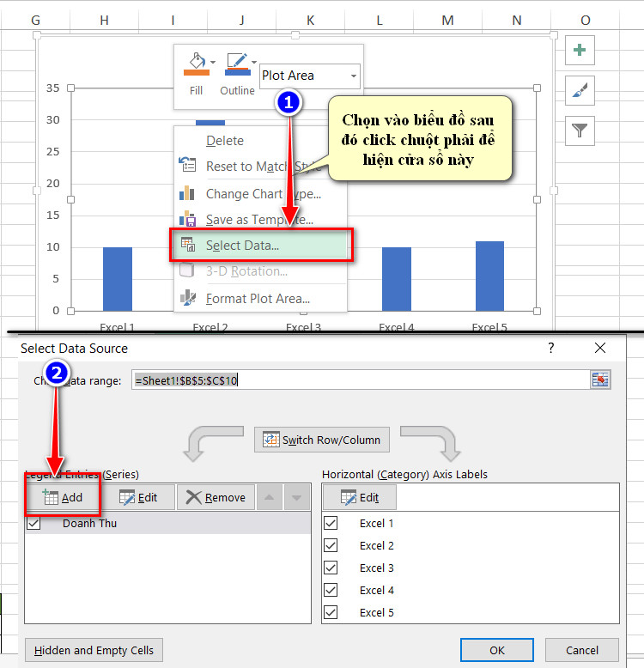This screenshot has width=644, height=668.
Task: Toggle the Excel 2 category checkbox
Action: click(x=331, y=545)
